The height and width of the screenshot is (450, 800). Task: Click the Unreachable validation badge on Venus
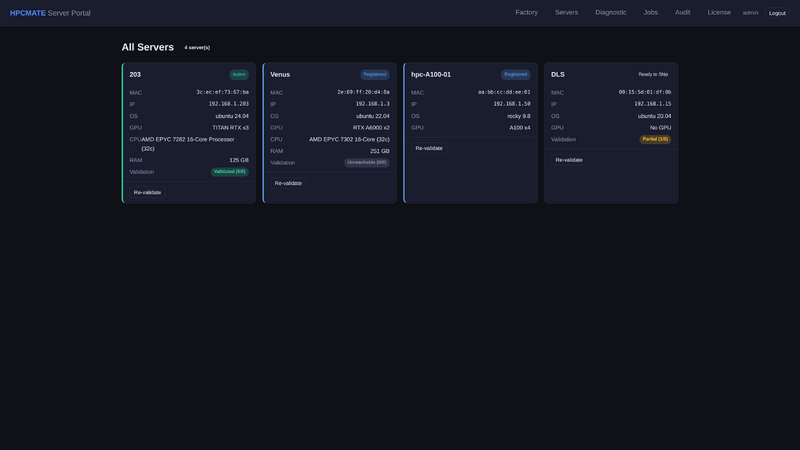(366, 163)
